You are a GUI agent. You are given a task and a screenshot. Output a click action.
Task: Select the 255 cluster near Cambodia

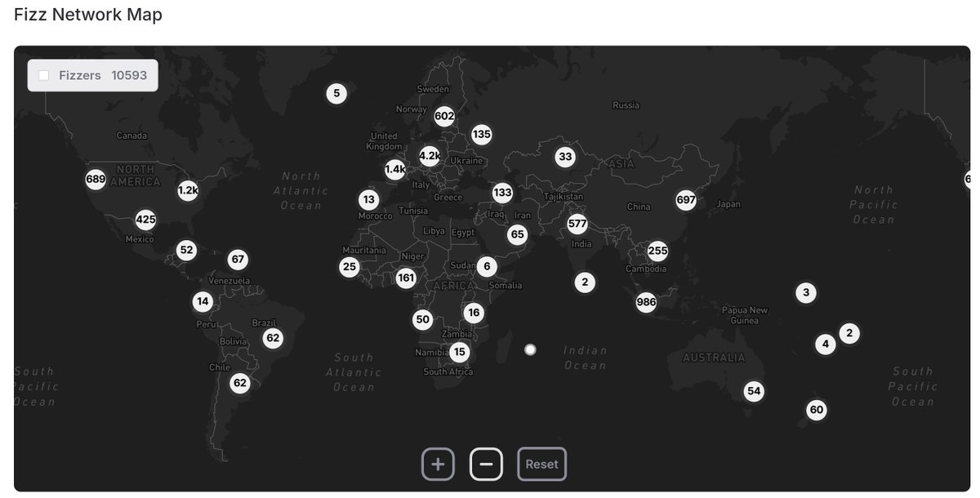657,251
